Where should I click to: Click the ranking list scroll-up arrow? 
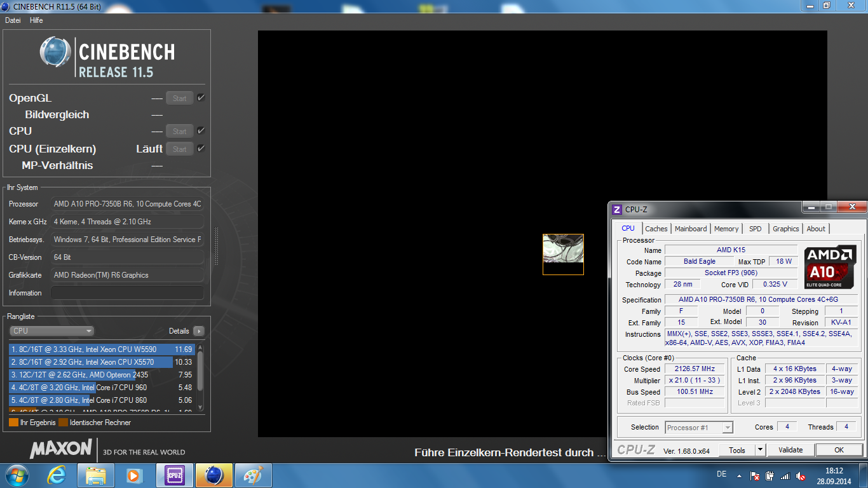tap(201, 348)
